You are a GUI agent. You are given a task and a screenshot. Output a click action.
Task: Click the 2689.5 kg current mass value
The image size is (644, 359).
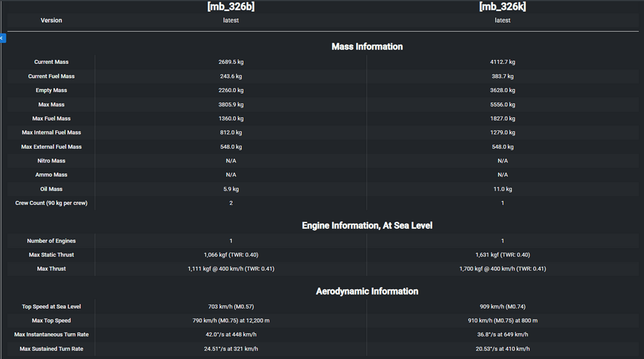(x=231, y=63)
